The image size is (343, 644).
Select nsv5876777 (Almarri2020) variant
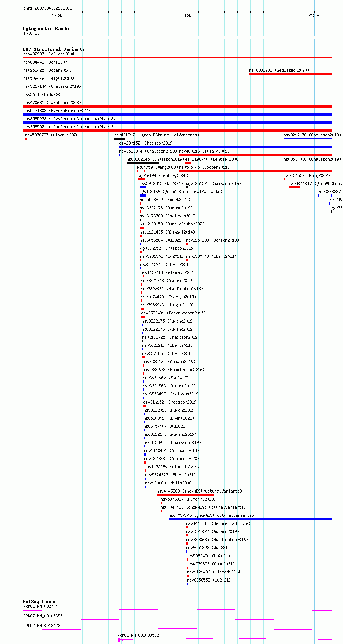(53, 135)
